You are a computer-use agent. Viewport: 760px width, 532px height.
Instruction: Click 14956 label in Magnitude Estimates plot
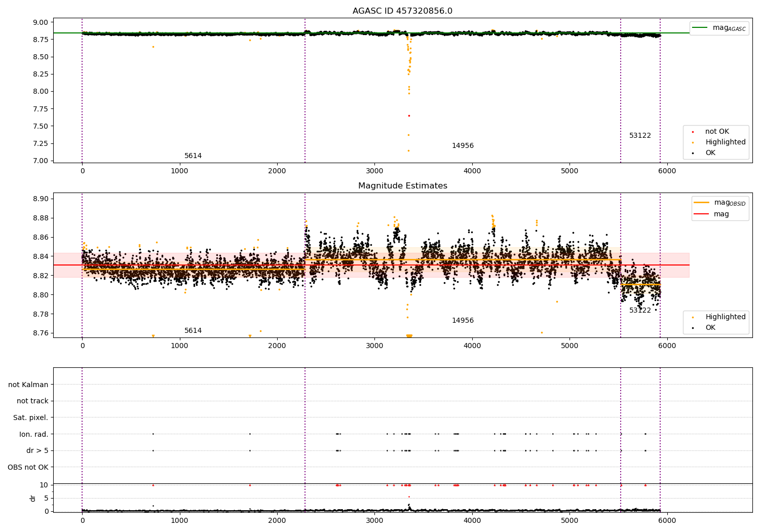(463, 321)
